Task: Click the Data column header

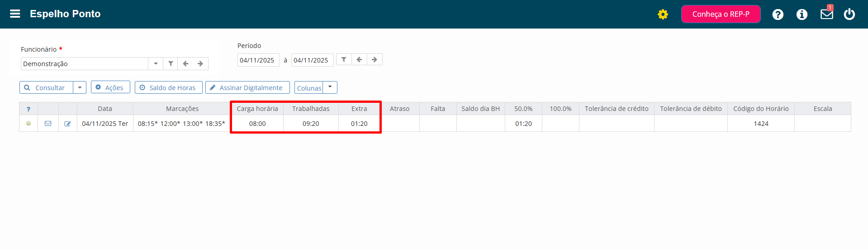Action: [x=105, y=109]
